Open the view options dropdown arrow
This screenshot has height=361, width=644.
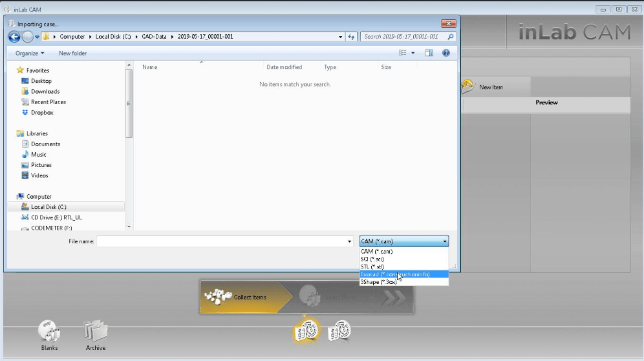tap(413, 52)
